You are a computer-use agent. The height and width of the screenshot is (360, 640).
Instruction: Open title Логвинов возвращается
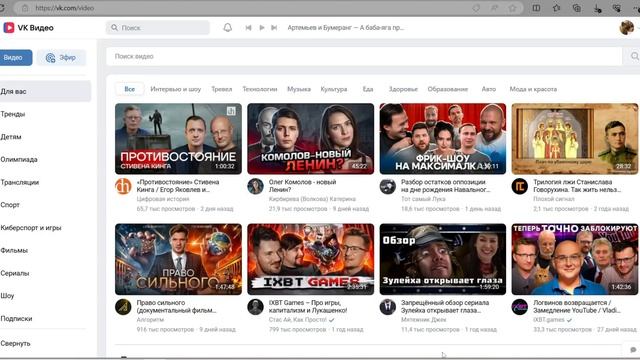(577, 306)
